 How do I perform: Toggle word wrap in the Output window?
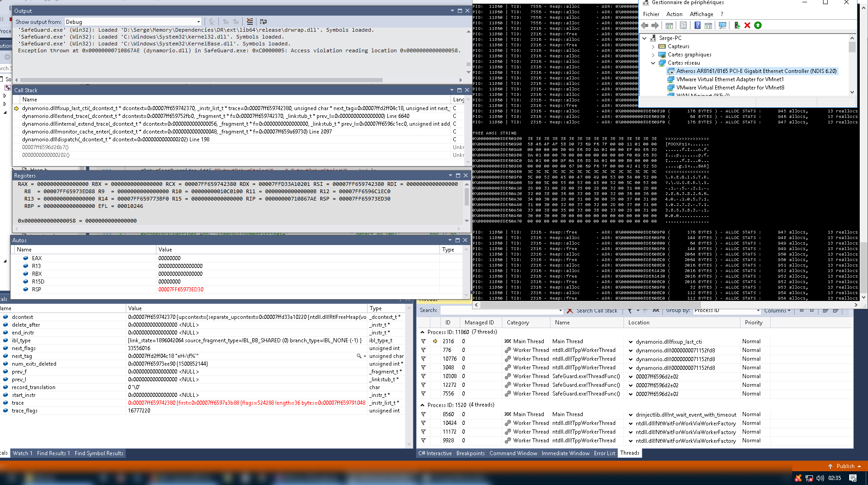262,21
